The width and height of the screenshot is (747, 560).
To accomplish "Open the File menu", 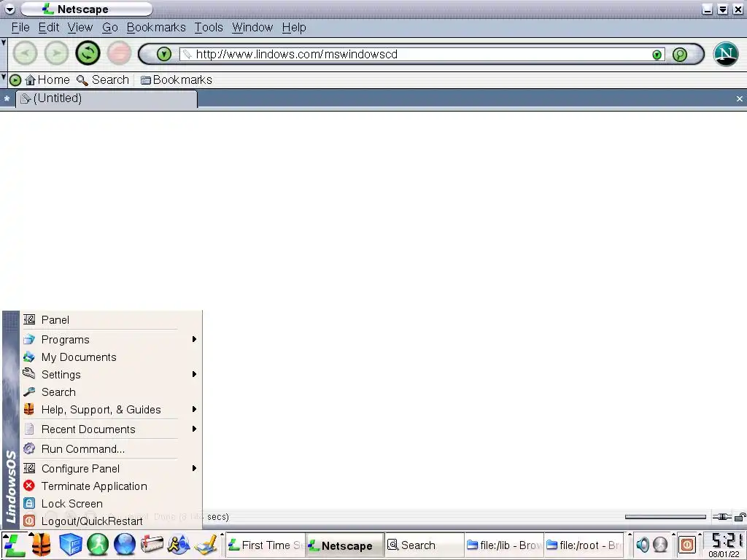I will click(x=20, y=28).
